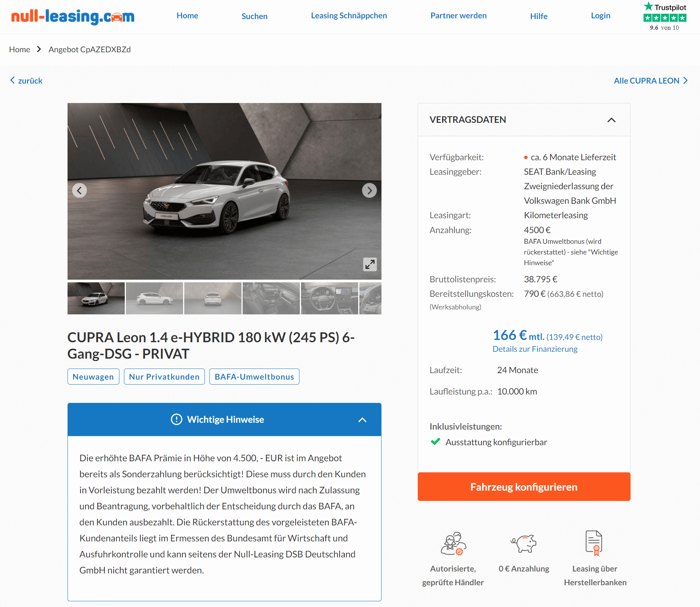700x607 pixels.
Task: Click the authorized dealers icon
Action: coord(453,543)
